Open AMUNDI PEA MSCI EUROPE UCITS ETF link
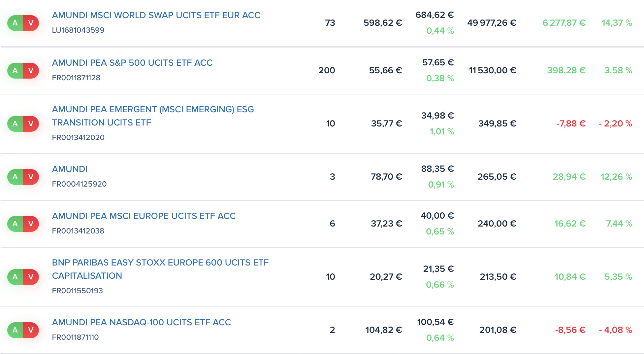Viewport: 644px width, 354px height. coord(144,216)
